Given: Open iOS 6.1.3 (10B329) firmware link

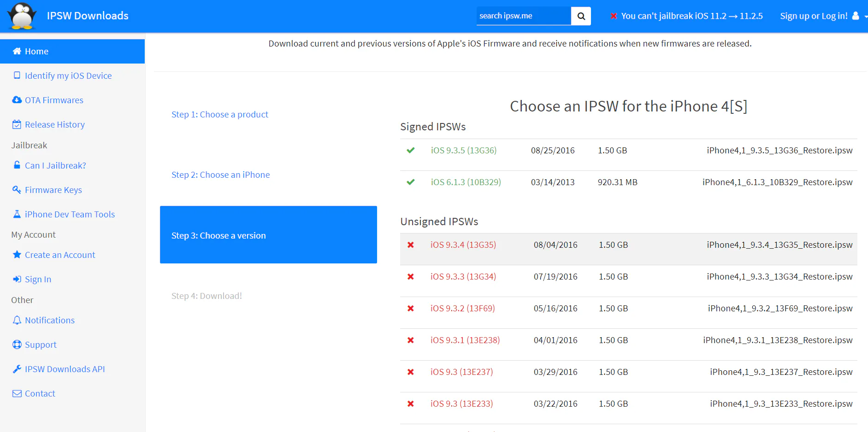Looking at the screenshot, I should click(x=466, y=182).
